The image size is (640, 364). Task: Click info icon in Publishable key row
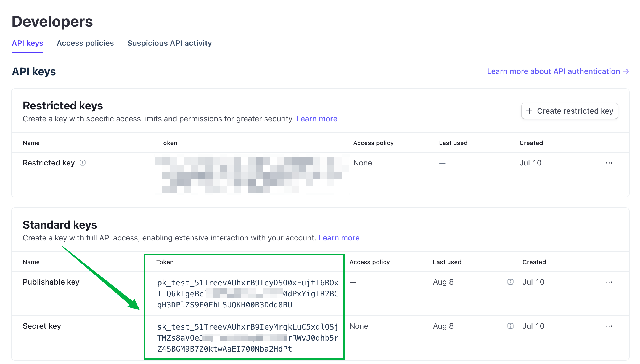tap(511, 282)
